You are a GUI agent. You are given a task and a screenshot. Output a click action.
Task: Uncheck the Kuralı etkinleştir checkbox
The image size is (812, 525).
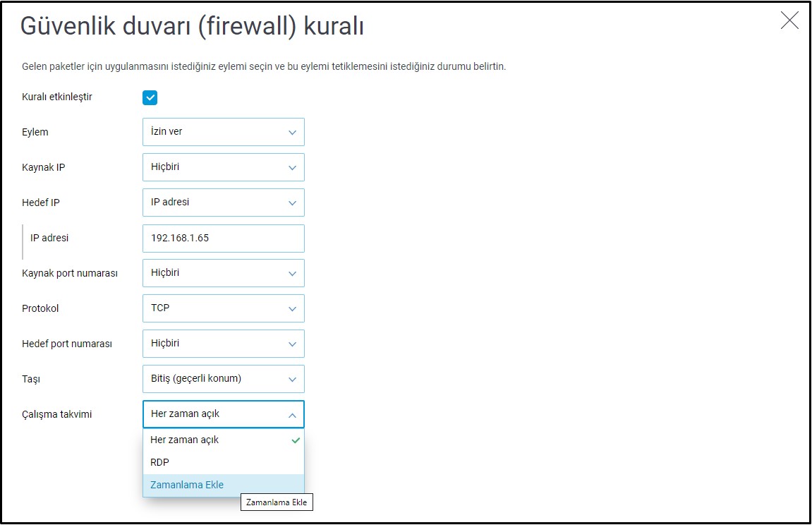click(x=150, y=97)
